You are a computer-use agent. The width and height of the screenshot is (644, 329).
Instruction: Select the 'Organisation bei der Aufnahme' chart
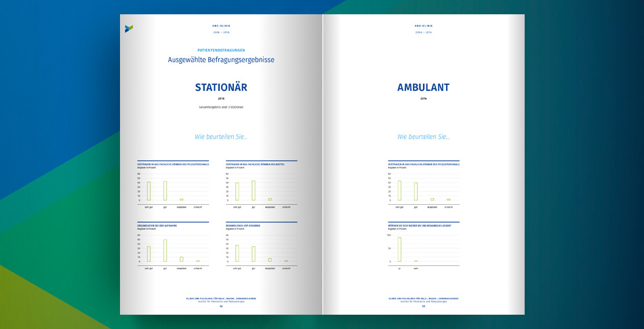pos(172,246)
